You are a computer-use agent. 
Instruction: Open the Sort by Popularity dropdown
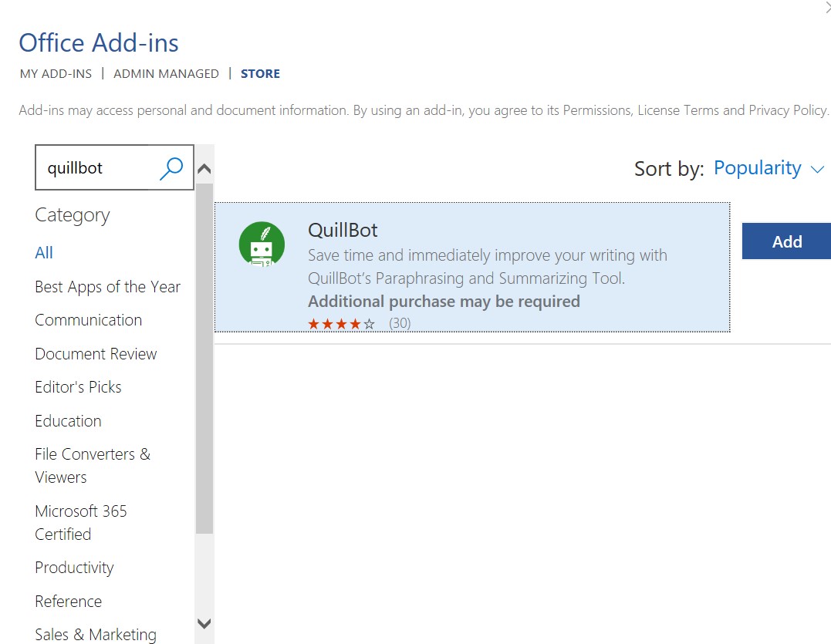769,168
